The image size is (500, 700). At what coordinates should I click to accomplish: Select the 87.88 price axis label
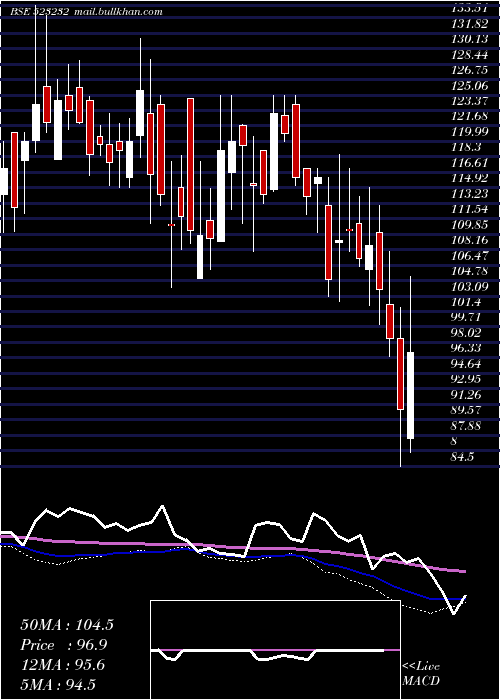[x=466, y=425]
